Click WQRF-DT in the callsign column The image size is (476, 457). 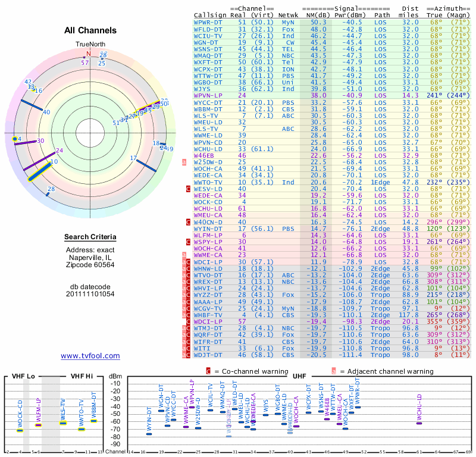click(x=208, y=335)
